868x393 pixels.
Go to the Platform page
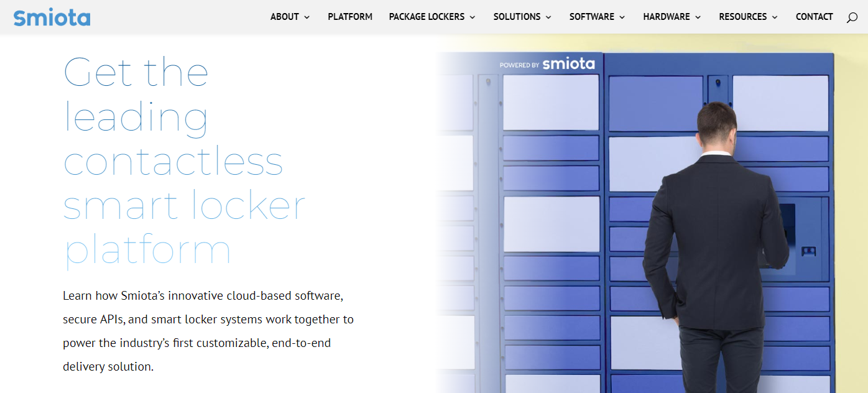point(350,17)
